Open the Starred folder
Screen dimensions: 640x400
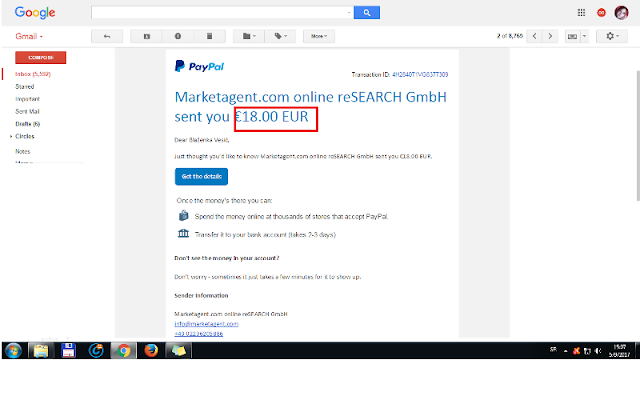(x=24, y=87)
